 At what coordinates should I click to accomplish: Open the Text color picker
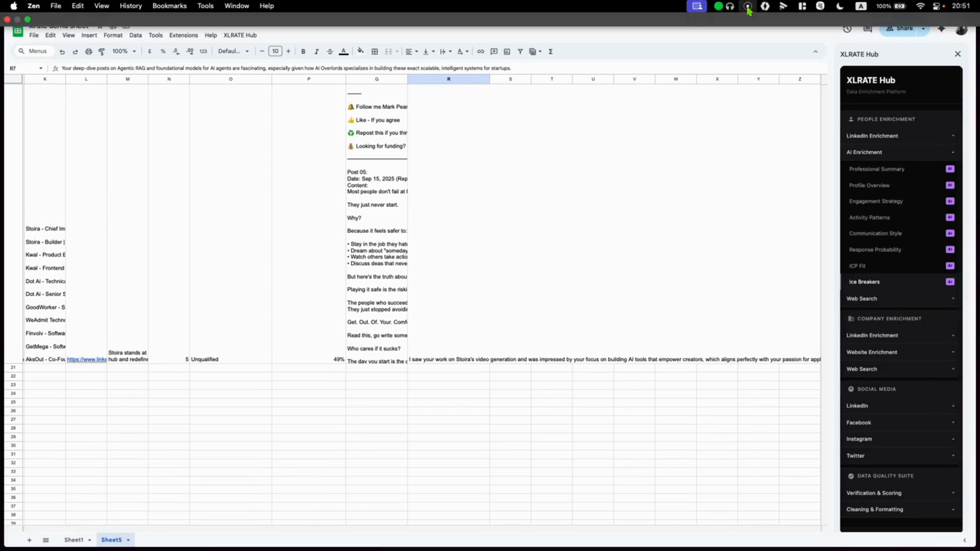(344, 51)
